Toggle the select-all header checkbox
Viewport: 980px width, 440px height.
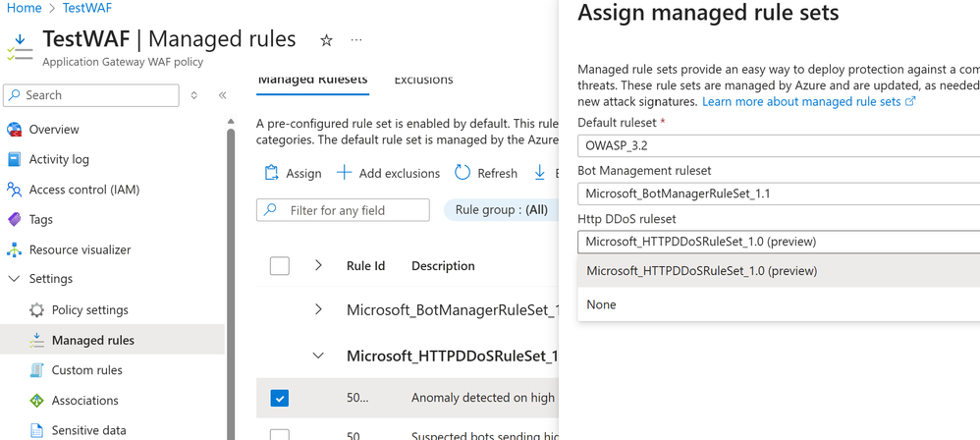coord(280,265)
